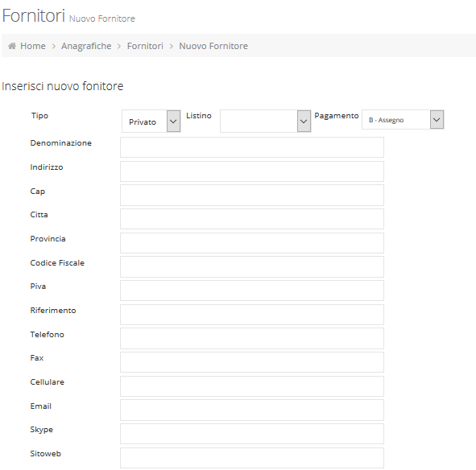Focus the Citta text box
The width and height of the screenshot is (476, 470).
(252, 219)
